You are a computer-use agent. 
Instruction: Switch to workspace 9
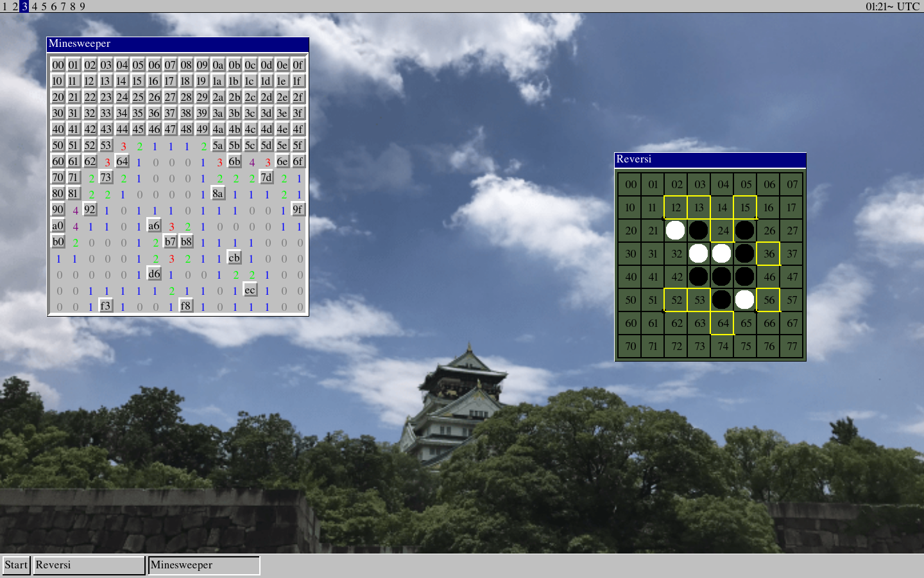tap(82, 6)
